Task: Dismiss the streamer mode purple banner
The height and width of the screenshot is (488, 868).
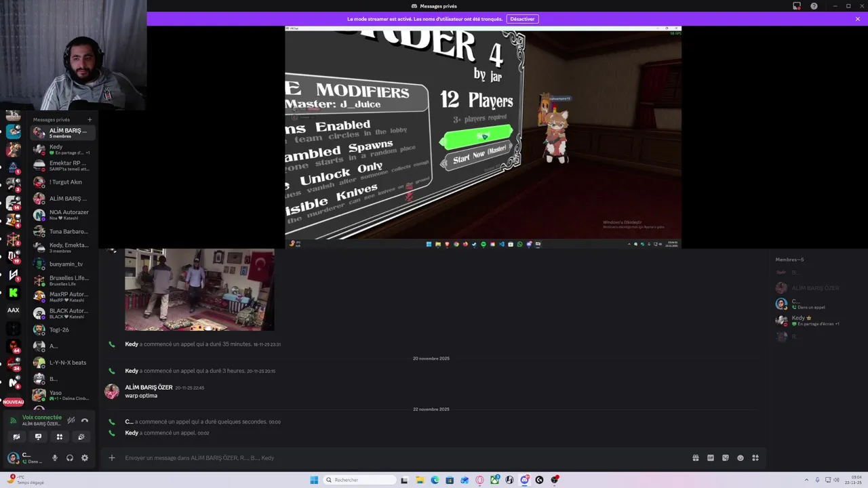Action: coord(858,19)
